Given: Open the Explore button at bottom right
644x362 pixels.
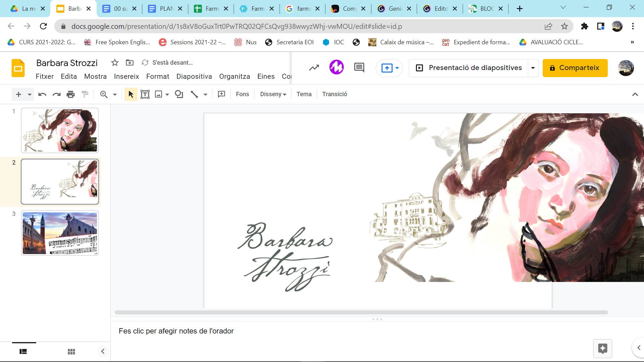Looking at the screenshot, I should 602,349.
